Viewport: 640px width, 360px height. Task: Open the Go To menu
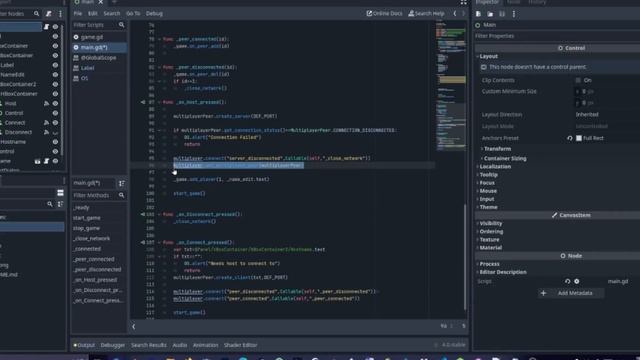click(133, 13)
